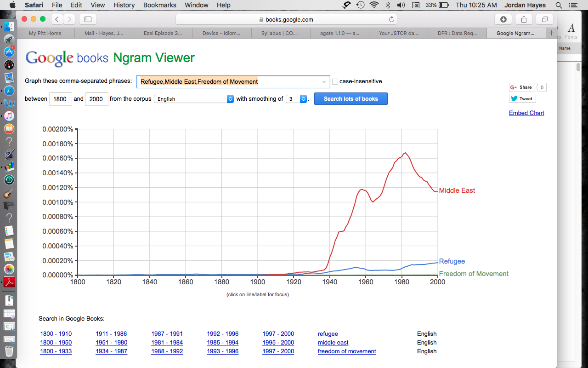588x368 pixels.
Task: Click Search lots of books button
Action: (x=351, y=99)
